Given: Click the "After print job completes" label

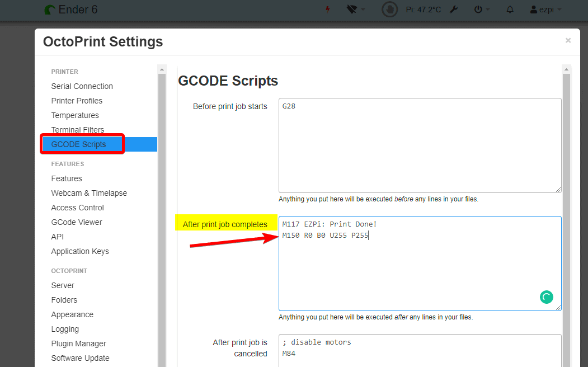Looking at the screenshot, I should pyautogui.click(x=225, y=224).
